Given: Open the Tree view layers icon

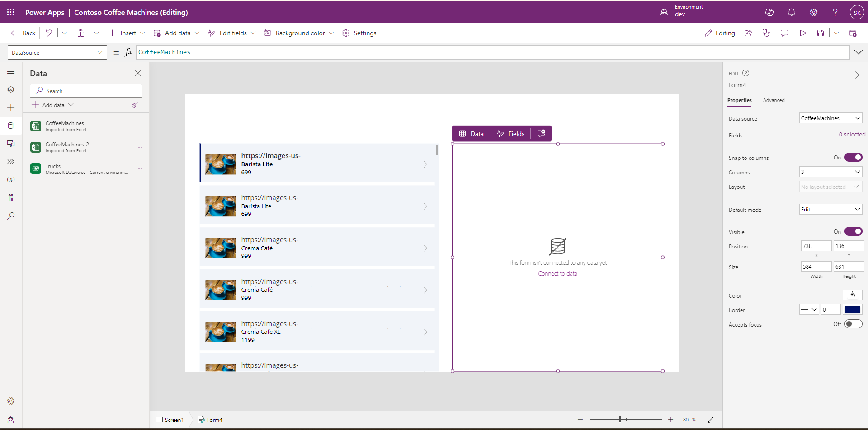Looking at the screenshot, I should 11,89.
